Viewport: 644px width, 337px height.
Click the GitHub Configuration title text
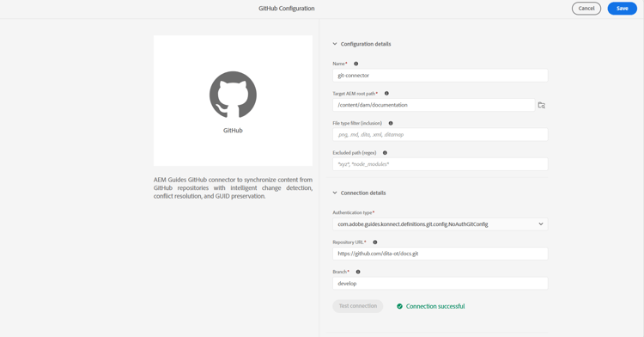(x=286, y=9)
